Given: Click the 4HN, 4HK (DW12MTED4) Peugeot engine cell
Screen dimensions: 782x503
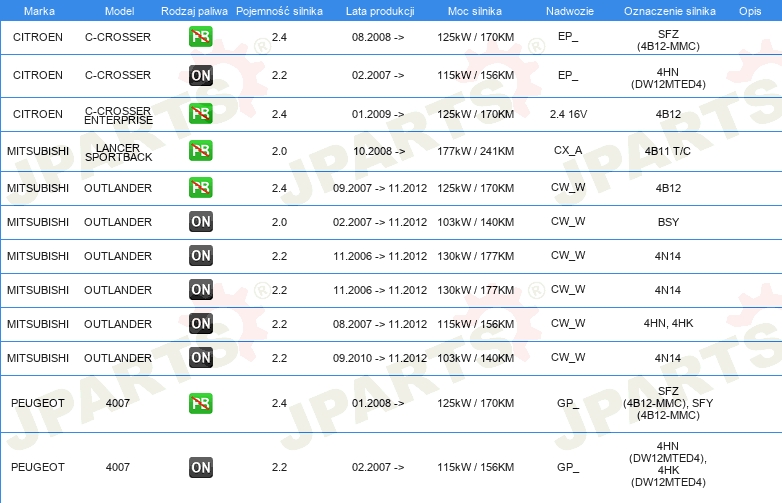Looking at the screenshot, I should 668,464.
